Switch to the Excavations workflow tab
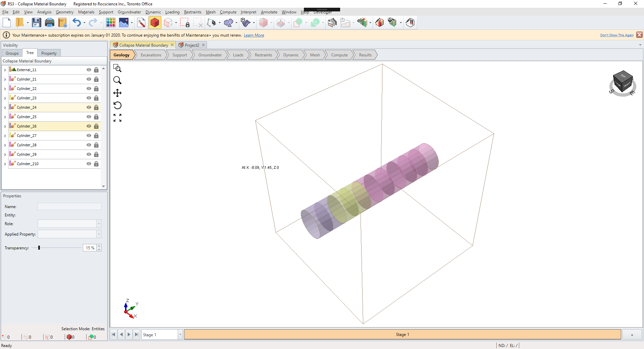 point(151,55)
